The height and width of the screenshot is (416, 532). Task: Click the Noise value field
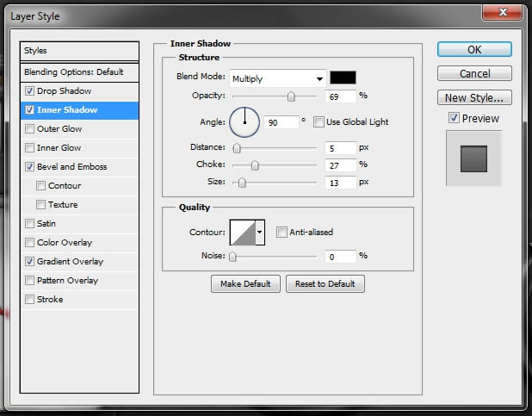(x=341, y=257)
